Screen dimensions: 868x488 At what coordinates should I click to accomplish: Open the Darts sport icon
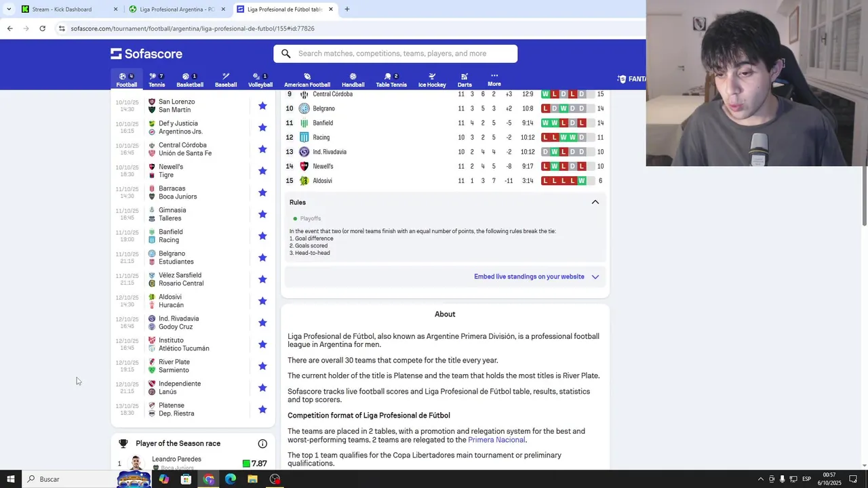[465, 80]
